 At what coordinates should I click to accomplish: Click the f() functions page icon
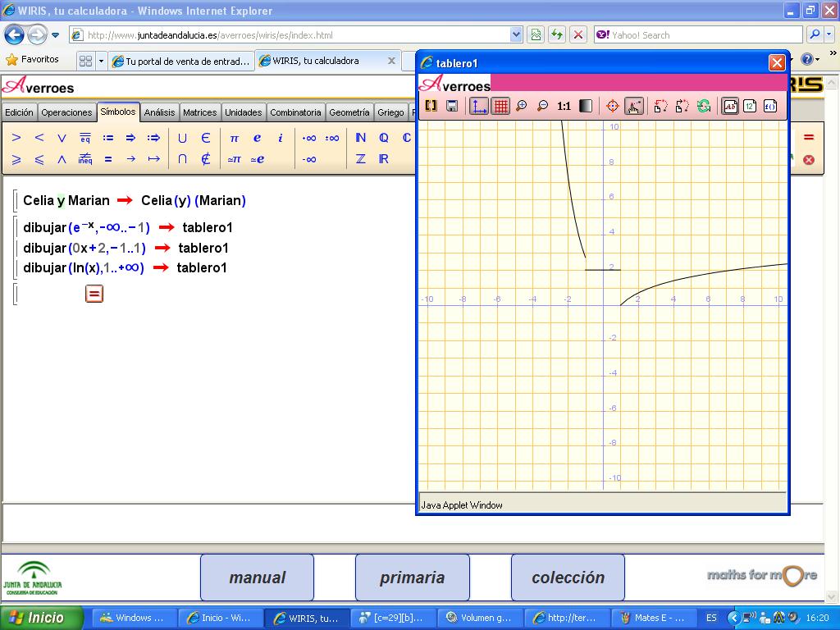point(769,106)
